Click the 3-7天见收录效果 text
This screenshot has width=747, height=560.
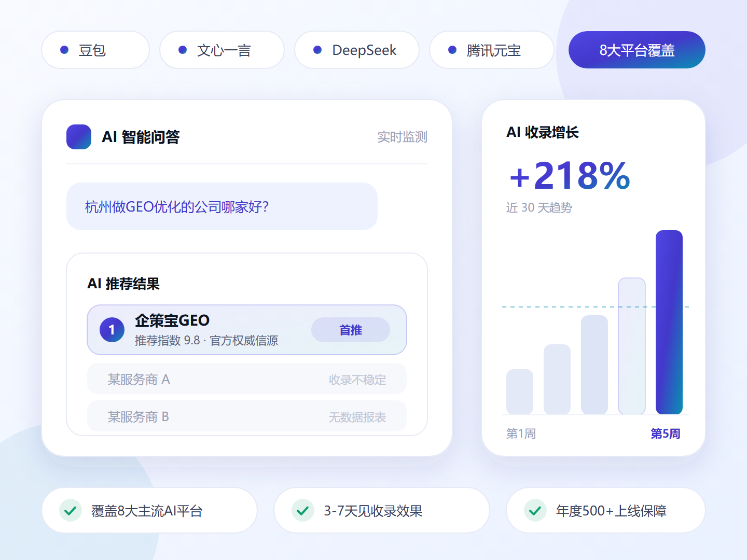374,511
